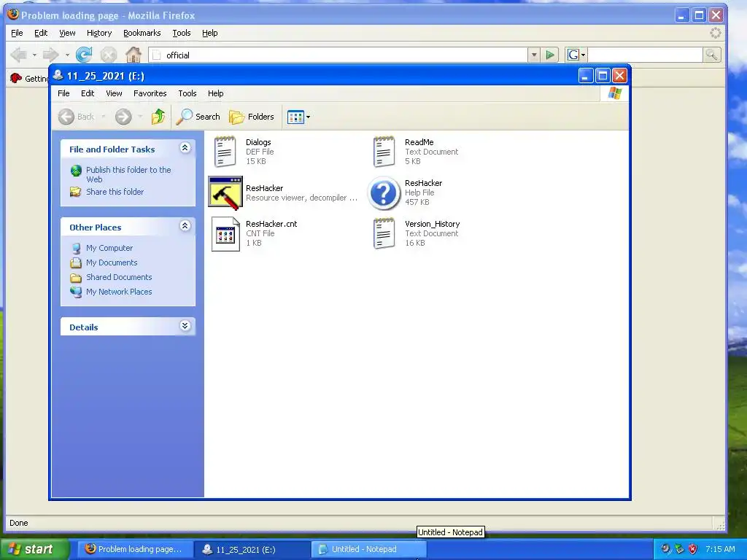Screen dimensions: 747x560
Task: Click Firefox green Go button
Action: click(x=550, y=55)
